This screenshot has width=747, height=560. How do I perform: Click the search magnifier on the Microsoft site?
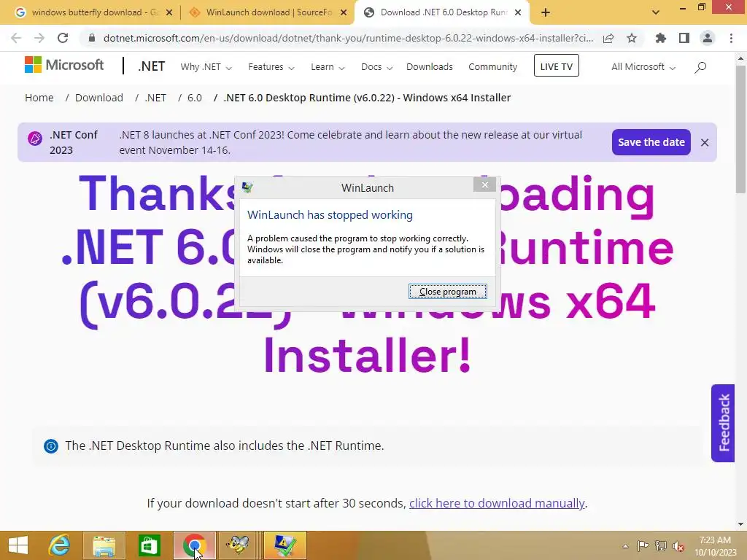pos(700,67)
